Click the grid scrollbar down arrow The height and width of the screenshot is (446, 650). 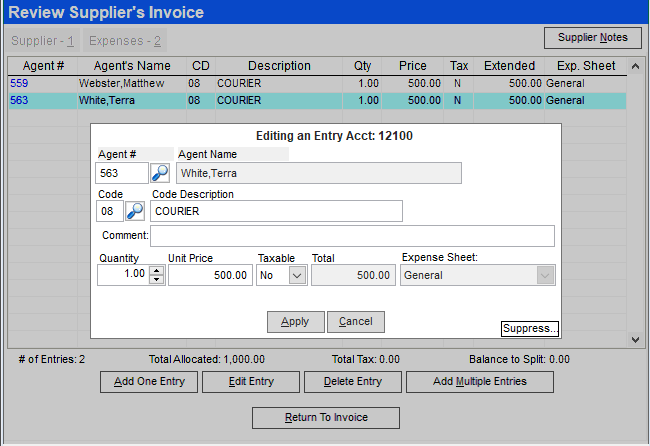pos(633,340)
